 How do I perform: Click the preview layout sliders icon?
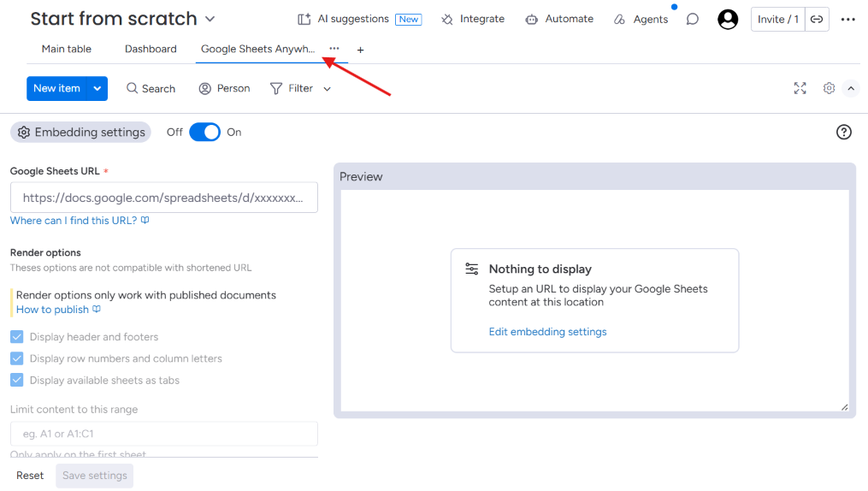(x=472, y=269)
